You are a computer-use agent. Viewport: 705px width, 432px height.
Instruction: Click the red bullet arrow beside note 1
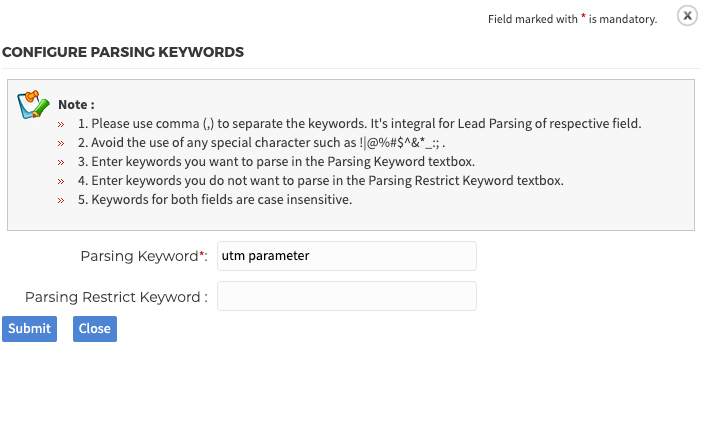(61, 125)
